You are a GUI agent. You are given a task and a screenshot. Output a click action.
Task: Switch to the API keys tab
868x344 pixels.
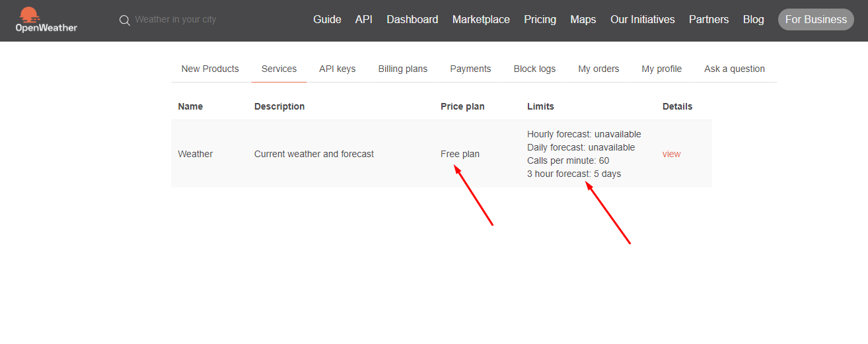[338, 69]
